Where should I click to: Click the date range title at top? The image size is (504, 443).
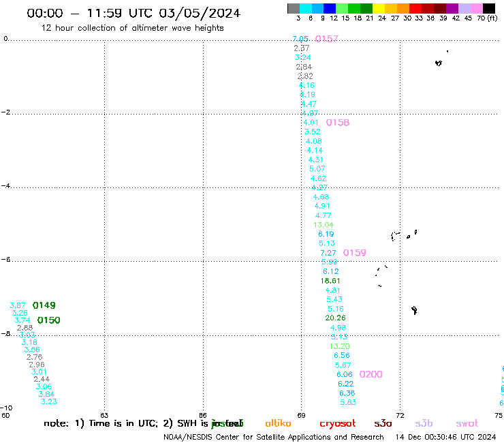coord(133,13)
